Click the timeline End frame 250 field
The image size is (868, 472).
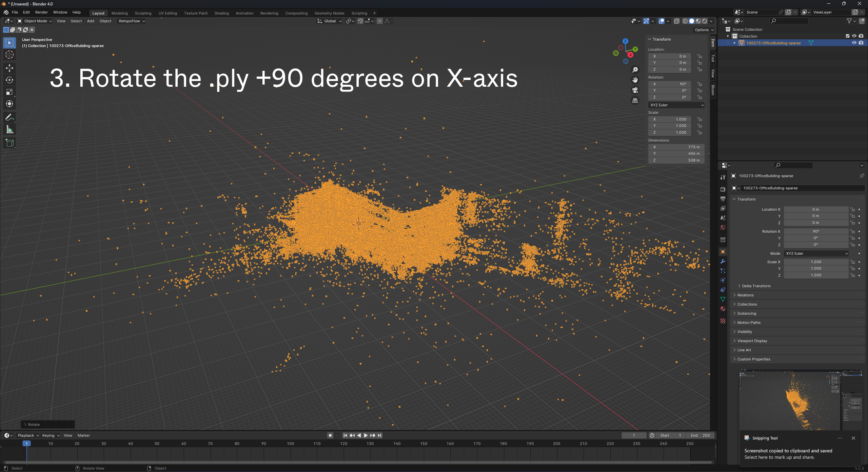pos(700,435)
